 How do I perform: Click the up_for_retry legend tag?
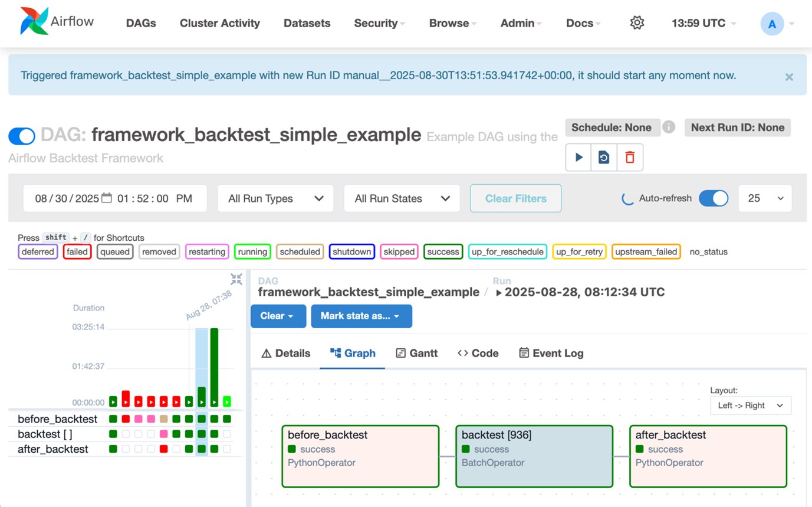coord(580,252)
